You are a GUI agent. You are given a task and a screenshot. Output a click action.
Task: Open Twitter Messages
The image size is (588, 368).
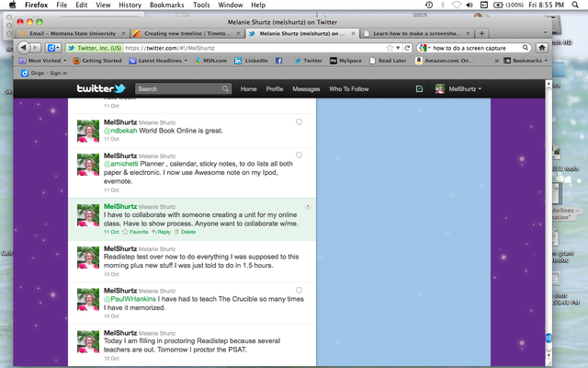coord(306,89)
